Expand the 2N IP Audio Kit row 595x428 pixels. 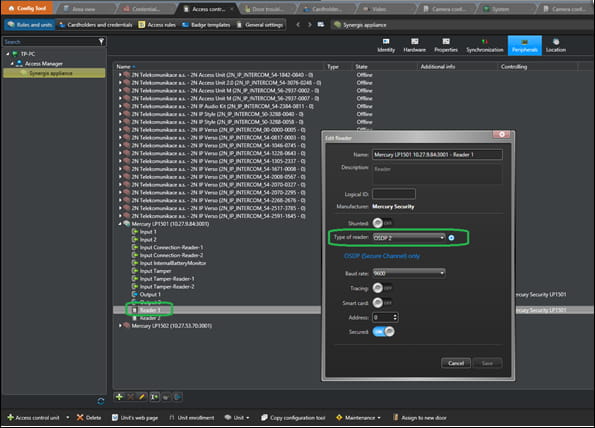click(x=120, y=106)
